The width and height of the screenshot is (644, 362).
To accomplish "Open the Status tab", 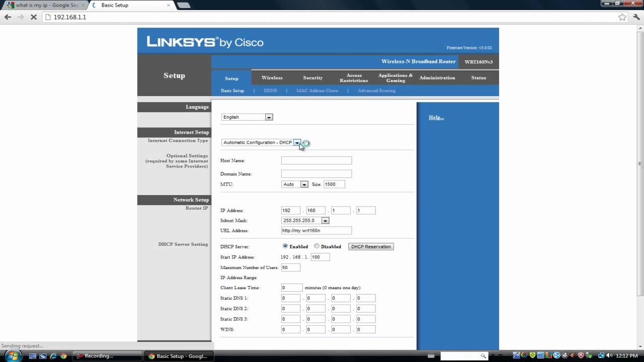I will coord(478,78).
